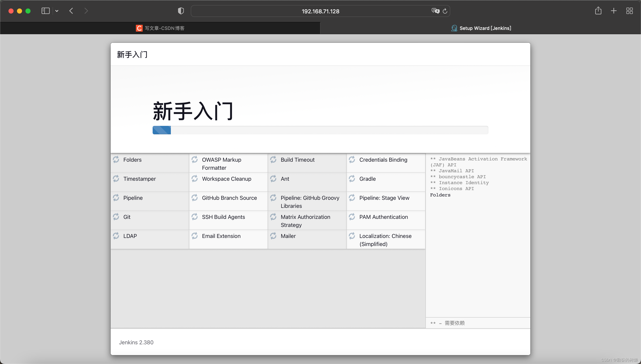
Task: Click the LDAP plugin label
Action: 130,236
